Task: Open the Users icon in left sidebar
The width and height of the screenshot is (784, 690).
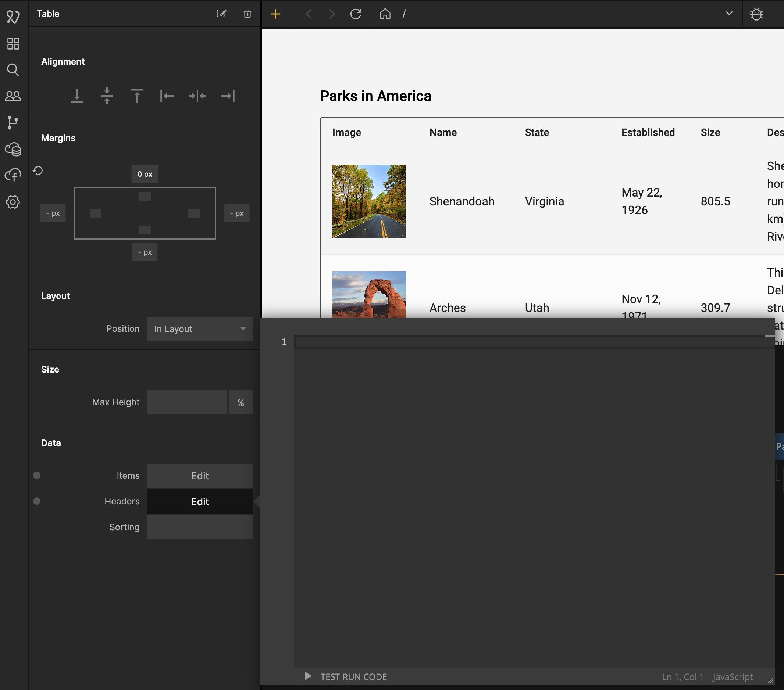Action: (13, 96)
